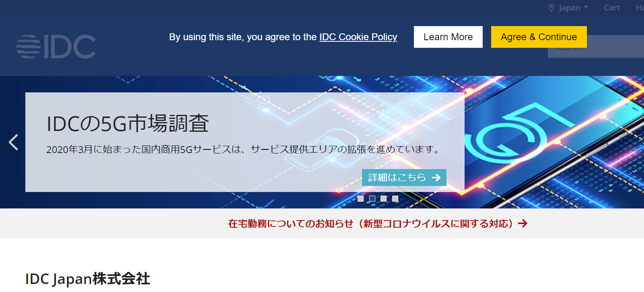Select the fourth carousel slide indicator
644x292 pixels.
(x=395, y=199)
